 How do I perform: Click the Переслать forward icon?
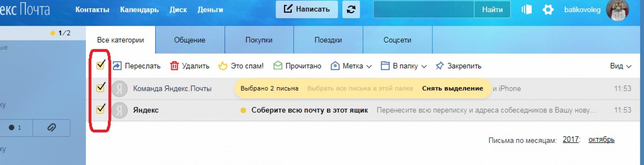(x=117, y=66)
